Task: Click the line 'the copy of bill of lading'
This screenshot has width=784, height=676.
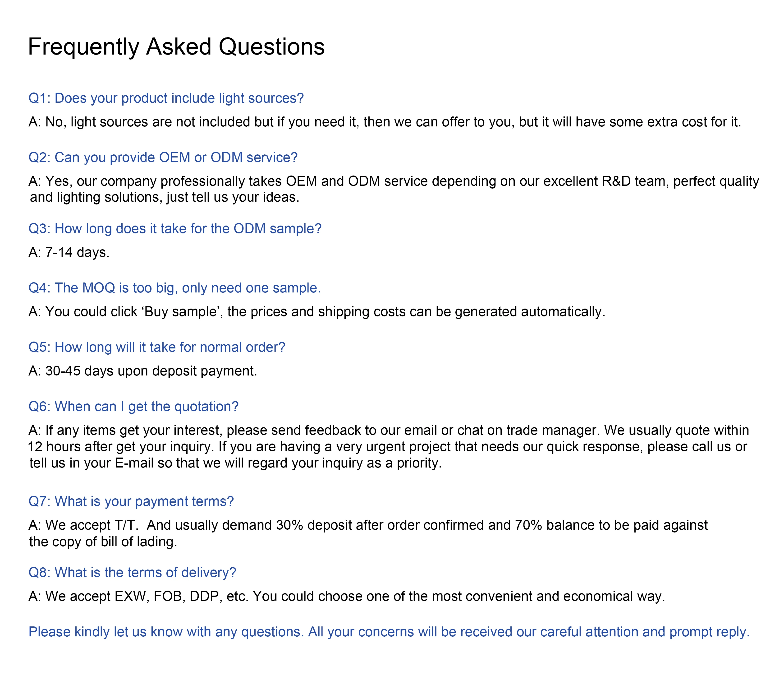Action: (x=103, y=542)
